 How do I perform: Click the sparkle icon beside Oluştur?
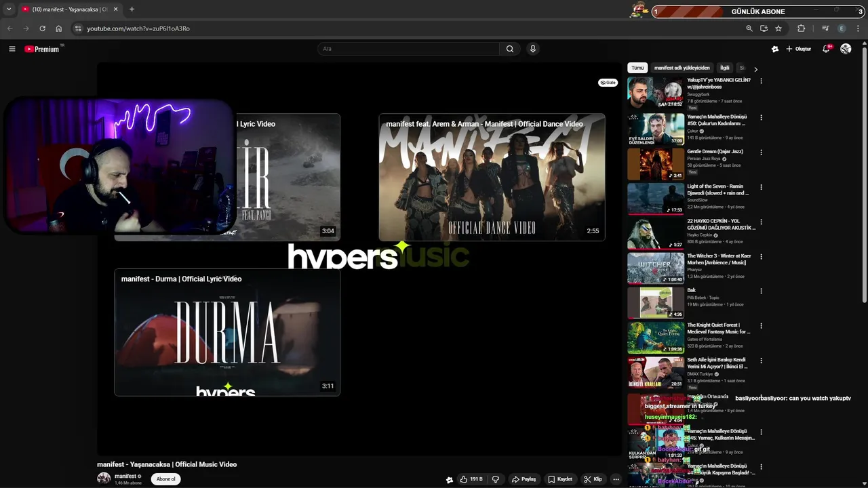click(x=775, y=49)
